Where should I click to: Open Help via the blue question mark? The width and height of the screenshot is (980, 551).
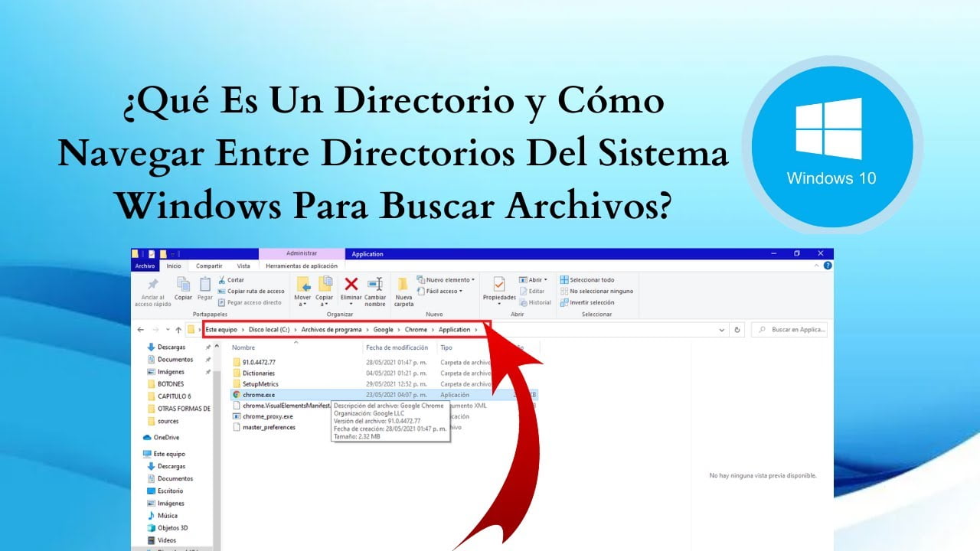pos(828,266)
